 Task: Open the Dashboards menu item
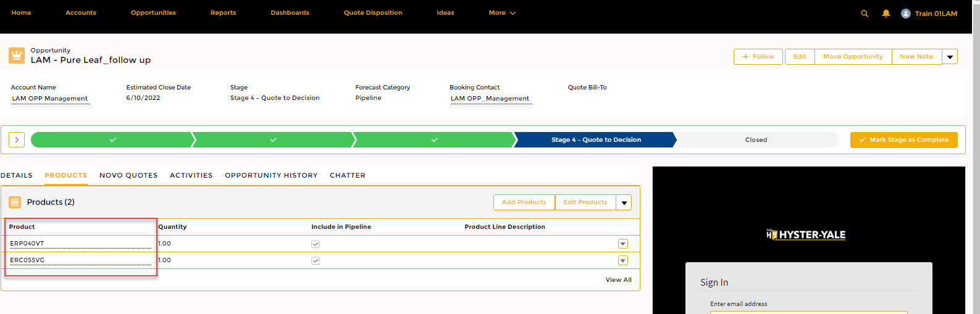click(x=290, y=13)
